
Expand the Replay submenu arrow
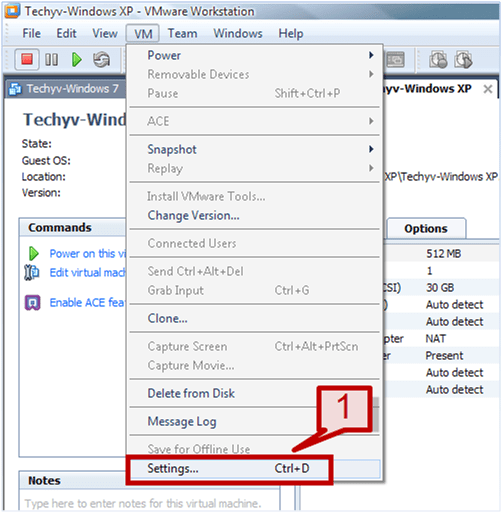pyautogui.click(x=371, y=168)
